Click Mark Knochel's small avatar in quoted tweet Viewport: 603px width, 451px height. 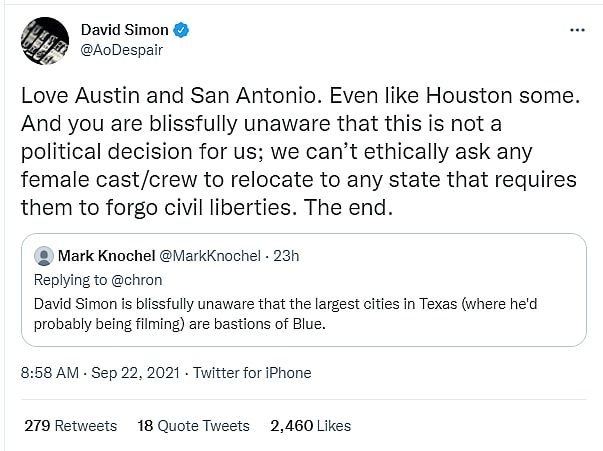[43, 256]
